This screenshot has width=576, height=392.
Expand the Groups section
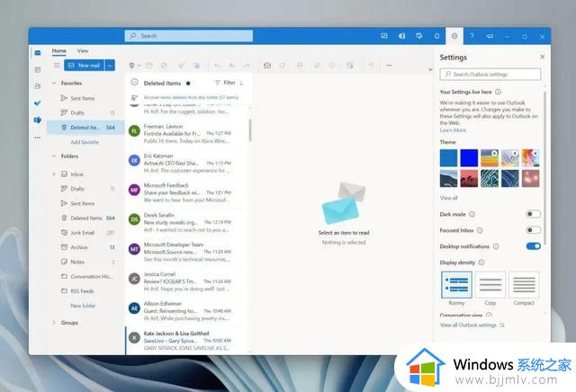point(54,323)
